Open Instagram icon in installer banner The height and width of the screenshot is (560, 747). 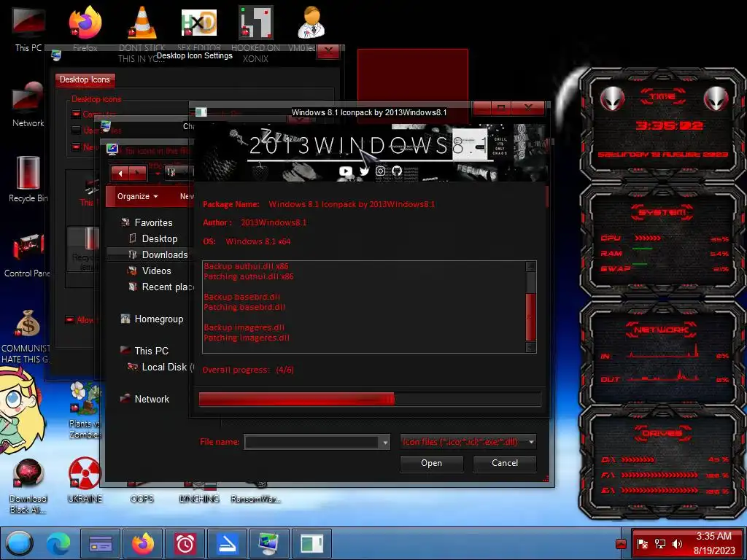380,171
